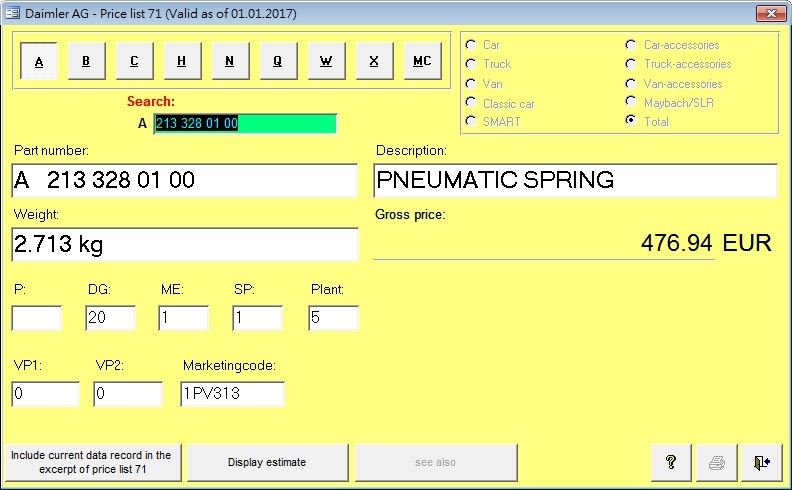The image size is (792, 490).
Task: Choose the Maybach/SLR option
Action: click(630, 102)
